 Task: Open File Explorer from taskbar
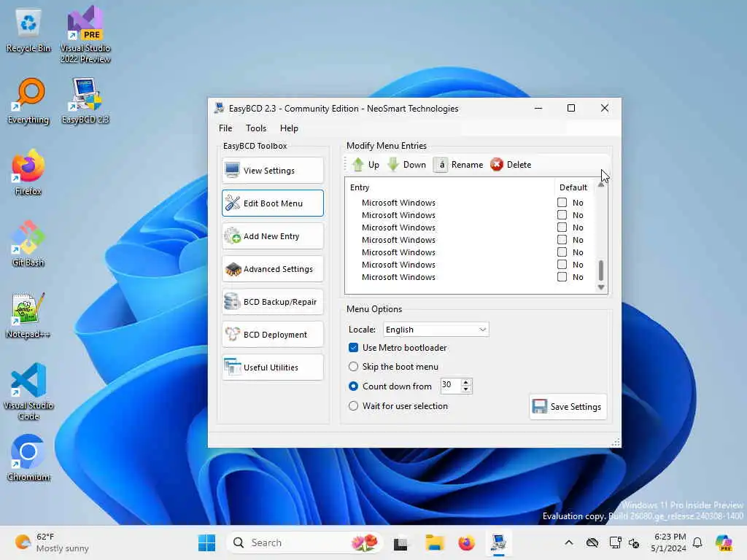(434, 542)
